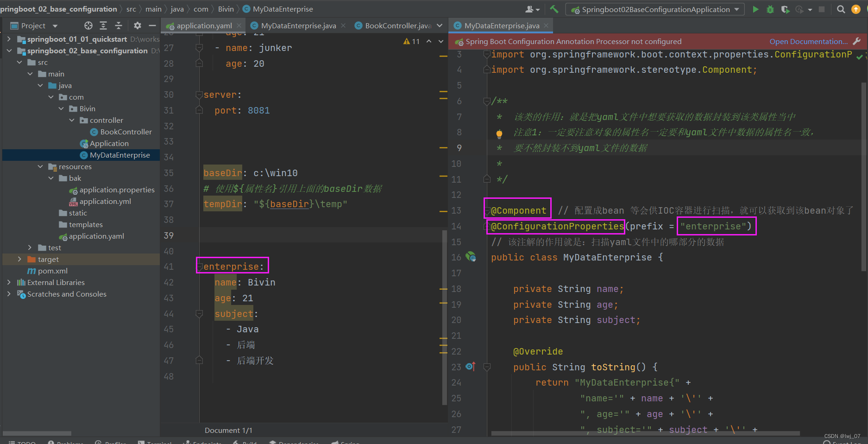Click wrench icon in the notification banner
Screen dimensions: 868x444
[856, 41]
